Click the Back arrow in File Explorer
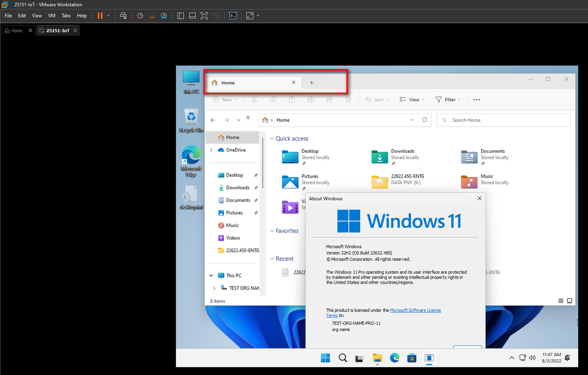Viewport: 588px width, 375px height. pyautogui.click(x=213, y=120)
